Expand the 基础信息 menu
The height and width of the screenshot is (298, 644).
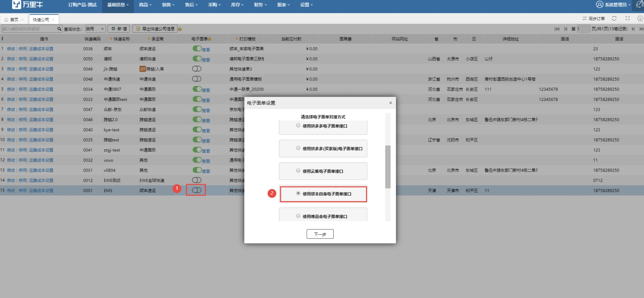coord(118,5)
